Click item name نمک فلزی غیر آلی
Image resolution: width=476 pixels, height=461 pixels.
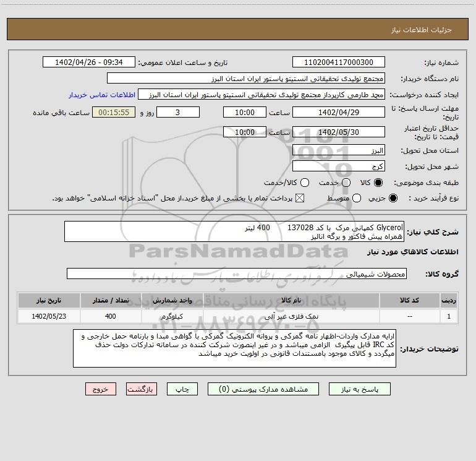click(x=291, y=316)
